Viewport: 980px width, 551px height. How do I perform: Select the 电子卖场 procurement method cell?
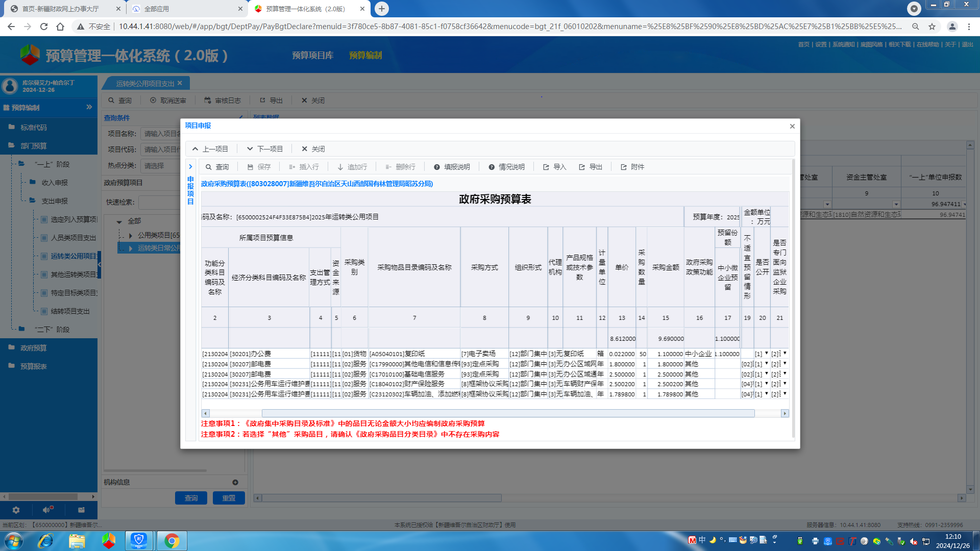click(484, 354)
